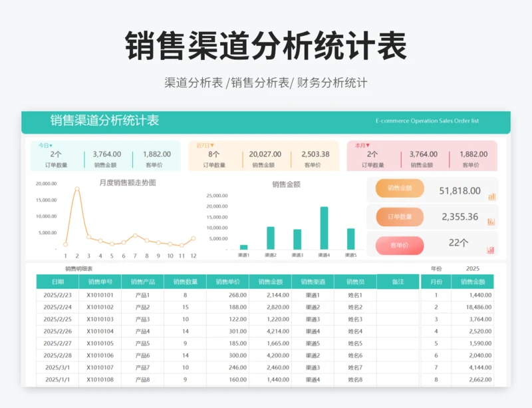This screenshot has height=408, width=532.
Task: Click the month 12 point on the line chart
Action: pos(194,238)
